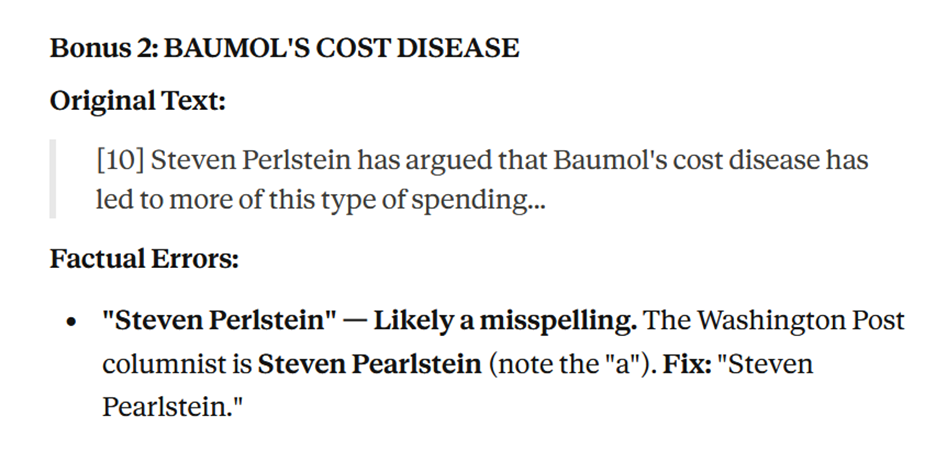Click the bold "Fix:" label
The width and height of the screenshot is (936, 461).
(685, 362)
